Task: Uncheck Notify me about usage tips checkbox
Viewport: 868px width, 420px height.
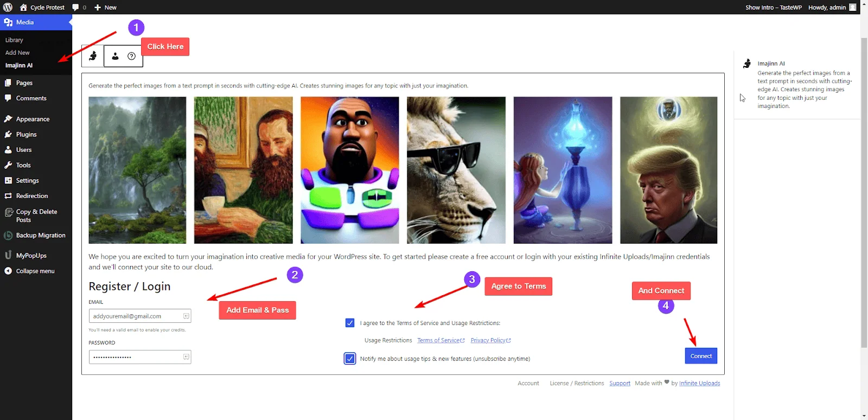Action: point(350,359)
